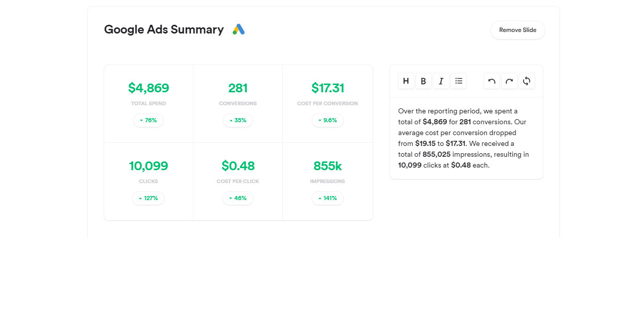Click the COST PER CONVERSION label

(x=328, y=104)
